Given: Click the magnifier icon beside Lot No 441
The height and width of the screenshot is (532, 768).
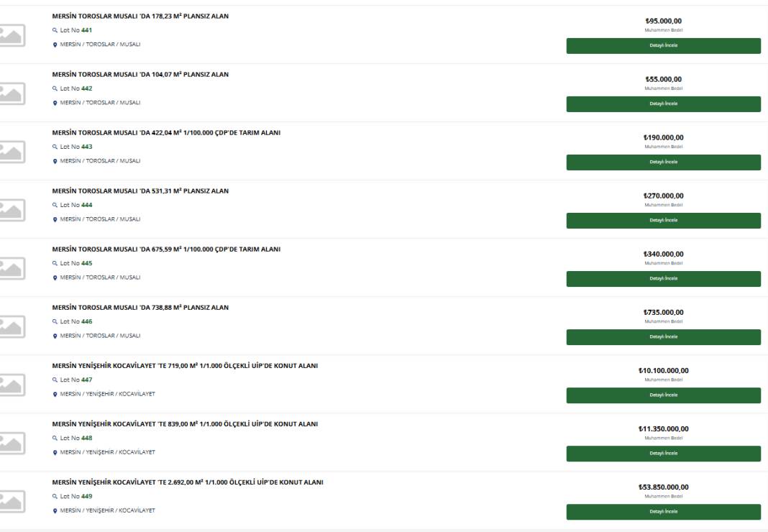Looking at the screenshot, I should pos(55,30).
